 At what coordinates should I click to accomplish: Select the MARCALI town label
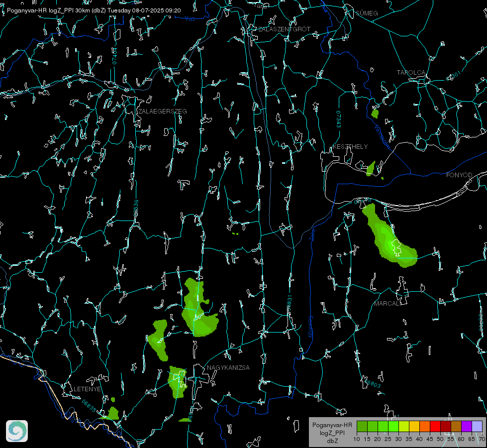(388, 304)
